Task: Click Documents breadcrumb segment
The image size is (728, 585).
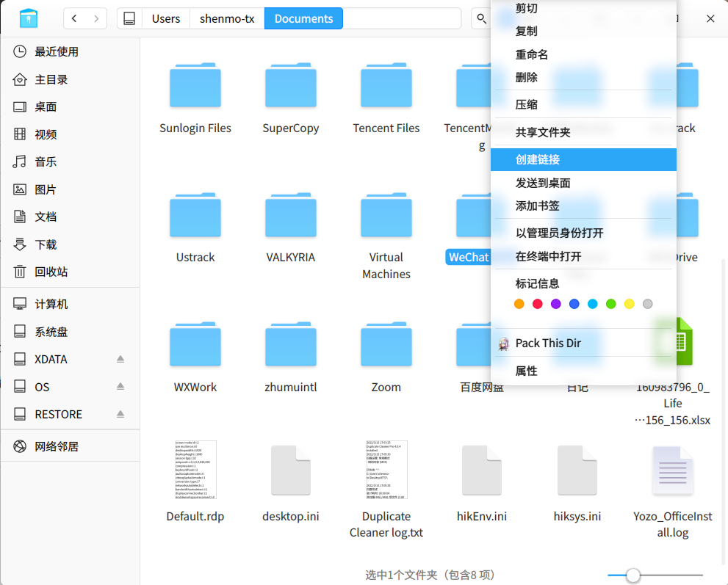Action: pyautogui.click(x=303, y=18)
